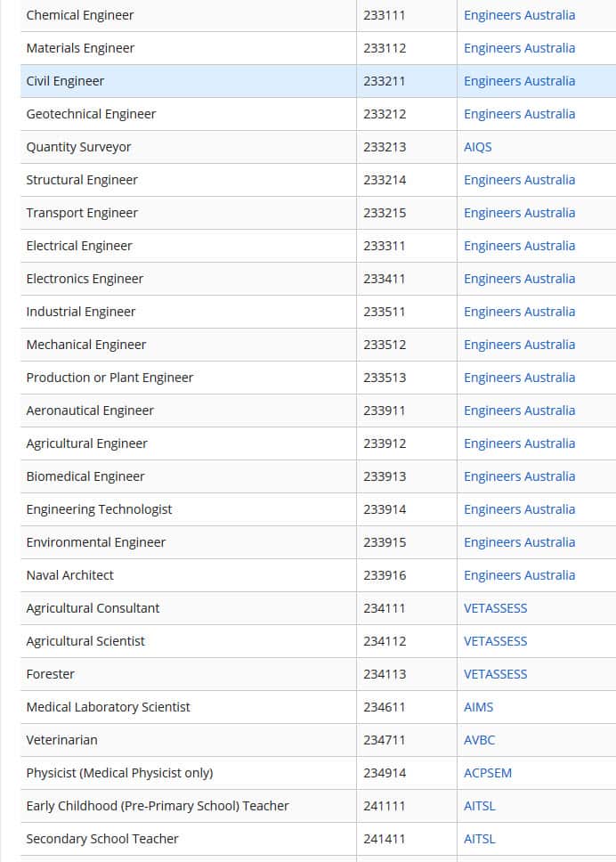The height and width of the screenshot is (862, 616).
Task: Open the ACPSEM link for Physicist
Action: click(488, 772)
